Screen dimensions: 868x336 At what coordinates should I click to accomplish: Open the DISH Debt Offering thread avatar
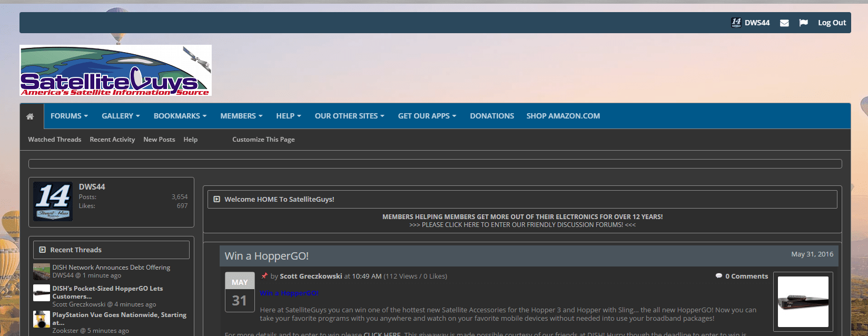tap(42, 272)
